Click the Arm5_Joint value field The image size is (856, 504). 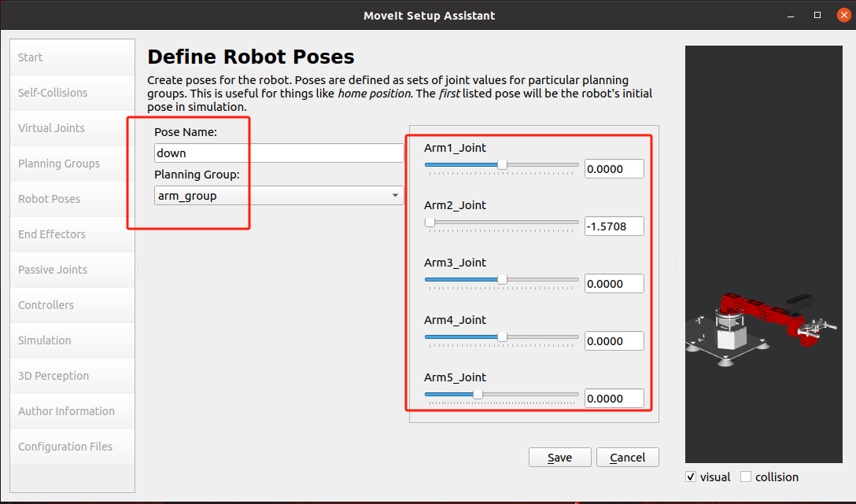coord(614,399)
